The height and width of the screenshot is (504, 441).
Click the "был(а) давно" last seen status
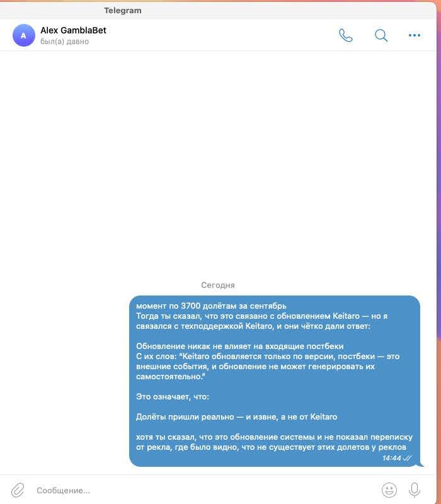coord(65,42)
